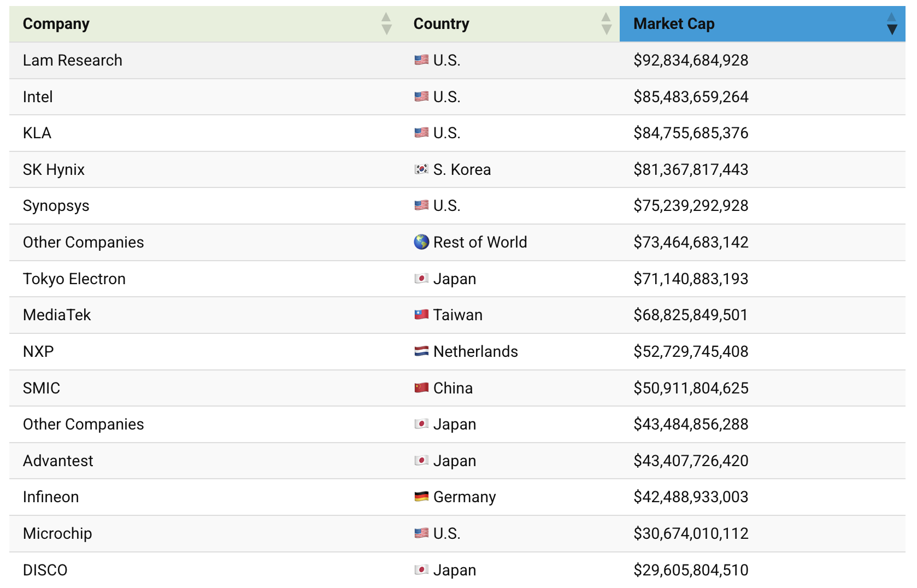Click market cap value $92,834,684,928

click(691, 60)
